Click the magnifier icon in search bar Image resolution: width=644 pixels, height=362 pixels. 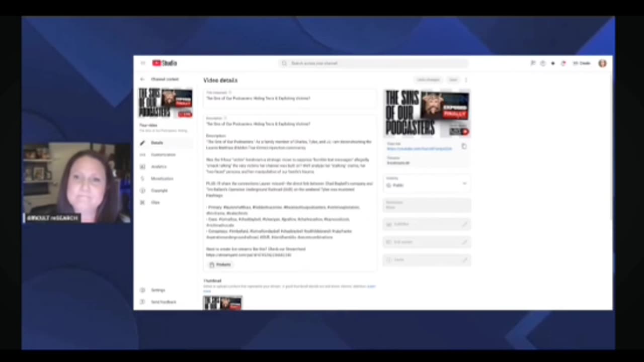(x=284, y=63)
